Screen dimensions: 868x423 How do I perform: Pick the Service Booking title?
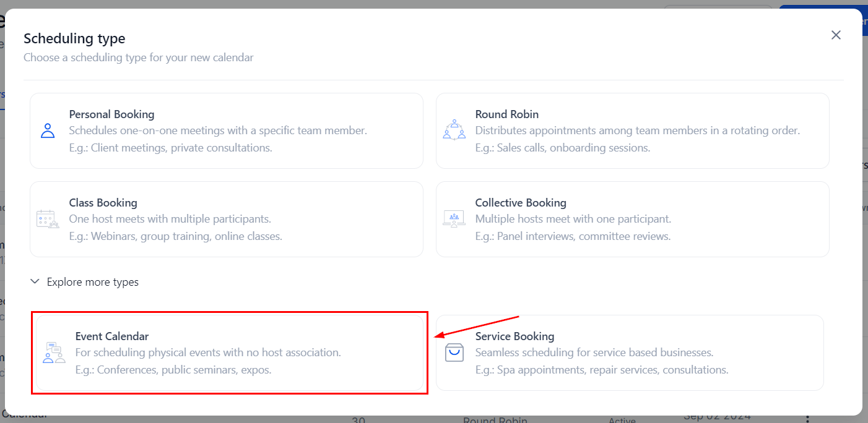514,336
